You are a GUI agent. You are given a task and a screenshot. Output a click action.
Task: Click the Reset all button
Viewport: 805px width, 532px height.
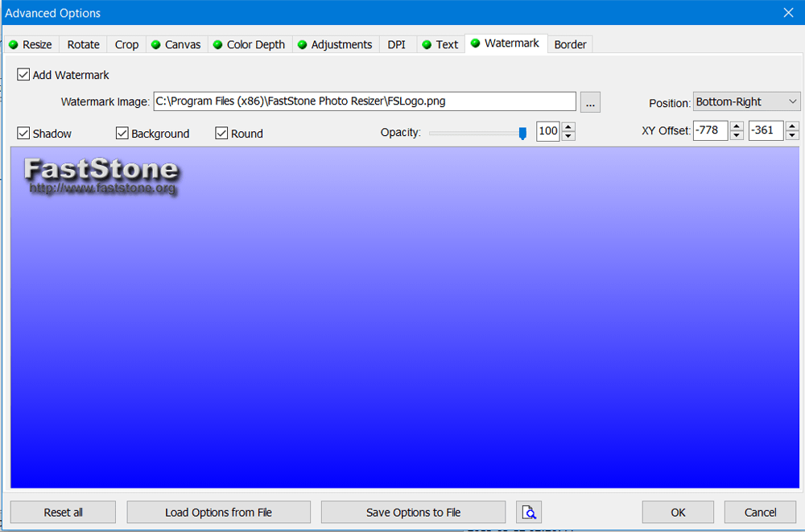coord(63,512)
